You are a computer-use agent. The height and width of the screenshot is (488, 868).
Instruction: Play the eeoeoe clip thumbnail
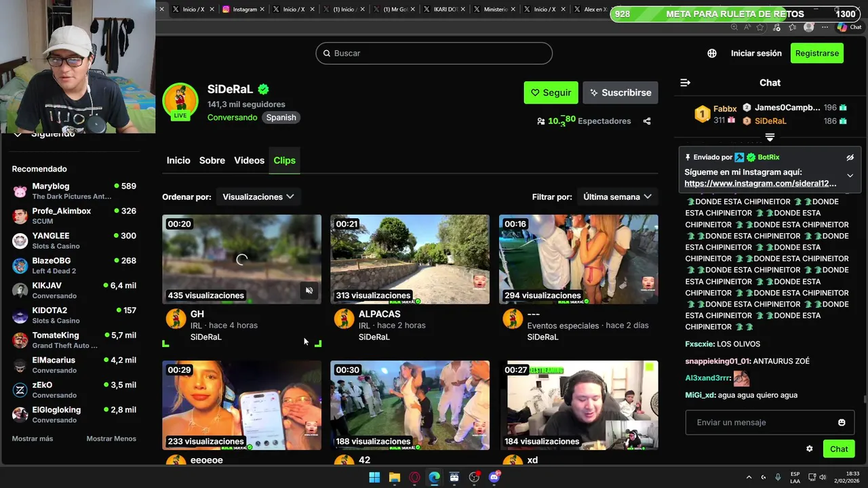241,405
